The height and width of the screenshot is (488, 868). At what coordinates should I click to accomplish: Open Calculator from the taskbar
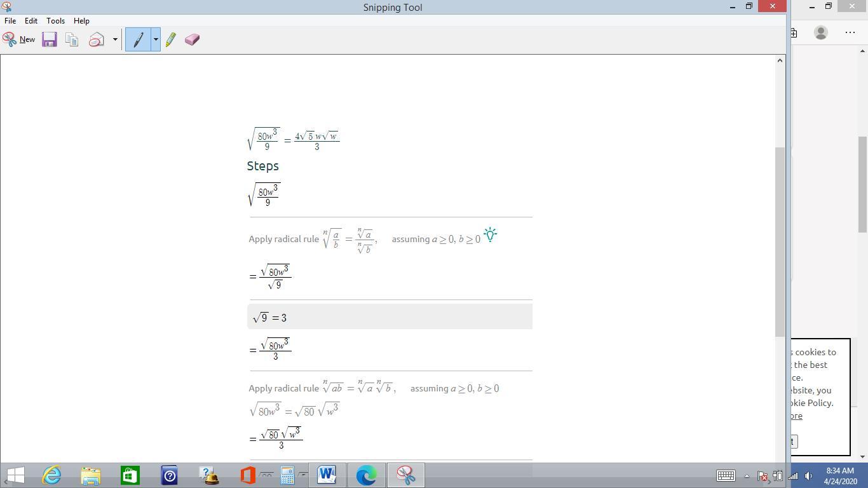pyautogui.click(x=288, y=475)
